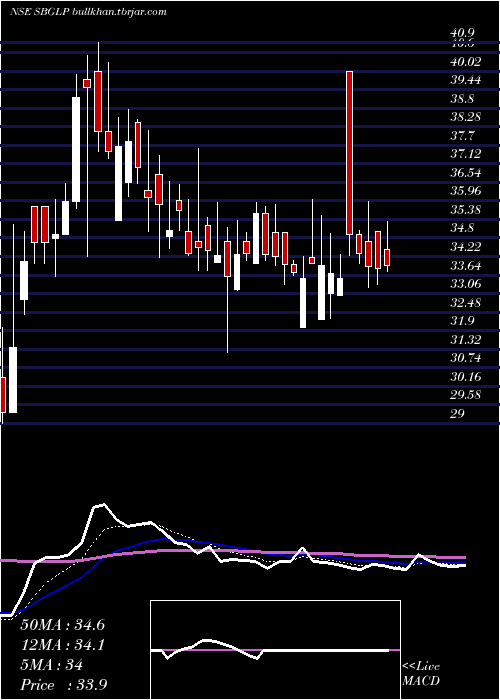500x700 pixels.
Task: Click the 29 price axis label
Action: coord(457,414)
